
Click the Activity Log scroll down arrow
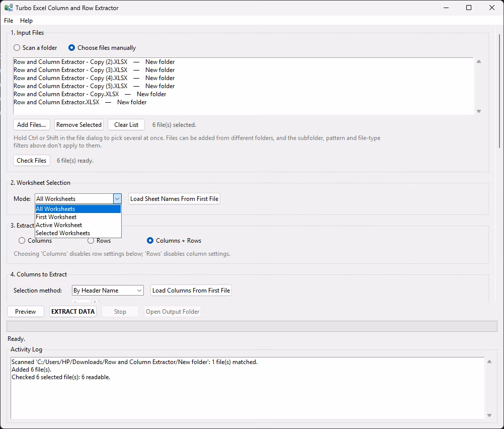tap(489, 415)
